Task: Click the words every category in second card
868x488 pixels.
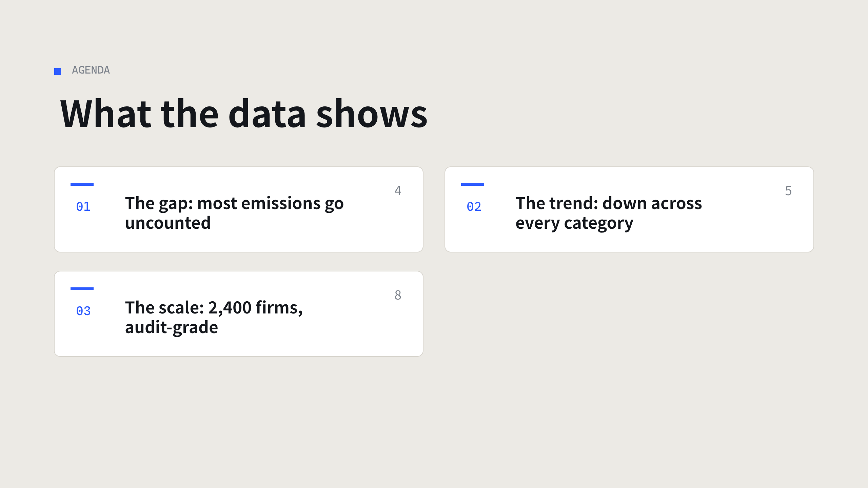Action: (574, 224)
